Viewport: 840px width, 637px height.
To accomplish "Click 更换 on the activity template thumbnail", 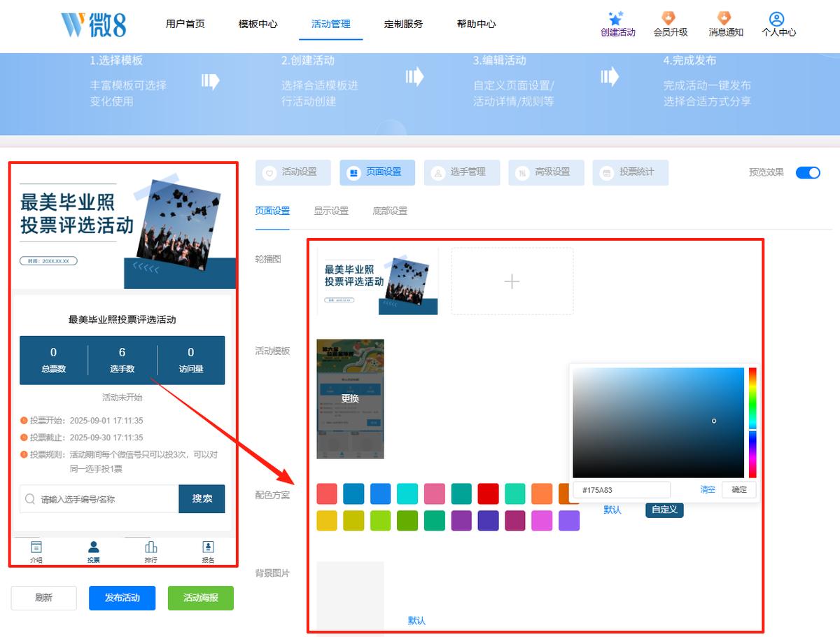I will pyautogui.click(x=350, y=398).
